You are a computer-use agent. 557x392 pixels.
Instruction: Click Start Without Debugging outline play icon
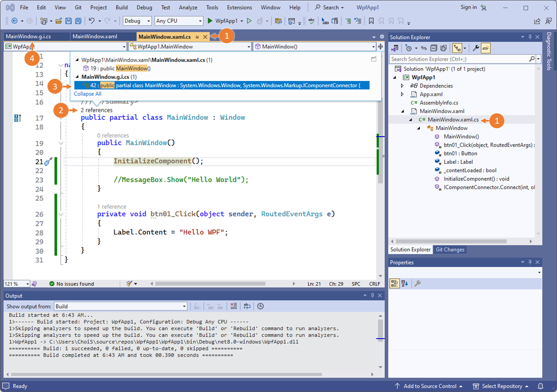(x=249, y=21)
